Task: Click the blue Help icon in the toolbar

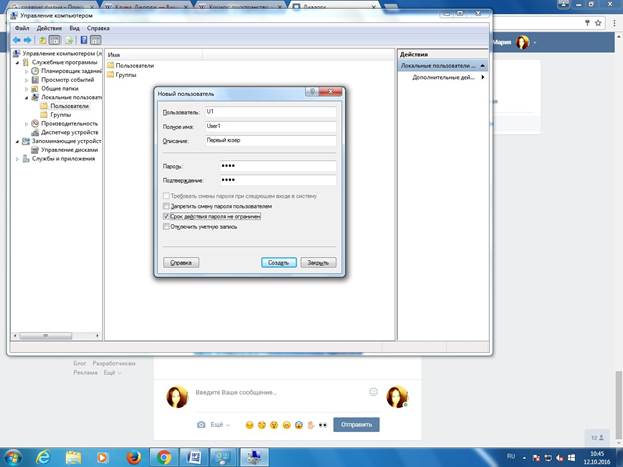Action: [84, 40]
